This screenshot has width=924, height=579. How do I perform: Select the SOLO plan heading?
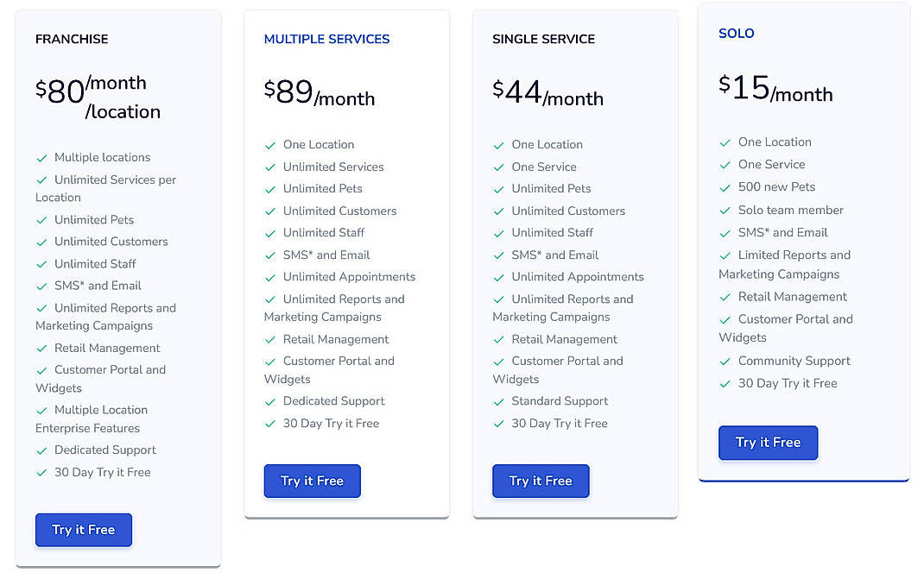(736, 33)
